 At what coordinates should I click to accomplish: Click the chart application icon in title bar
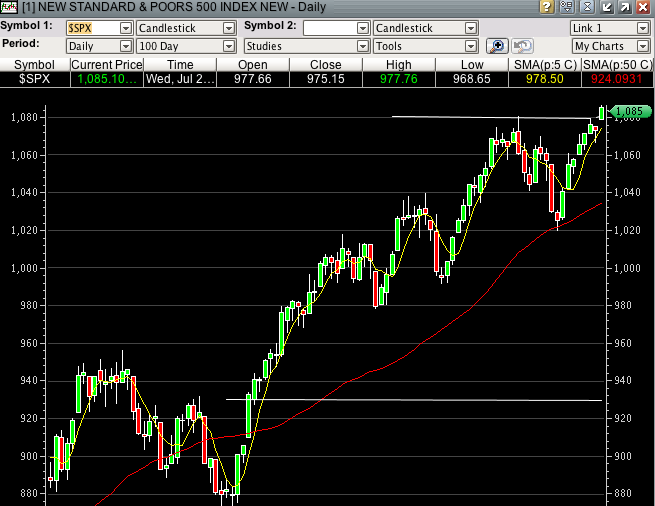pos(8,8)
